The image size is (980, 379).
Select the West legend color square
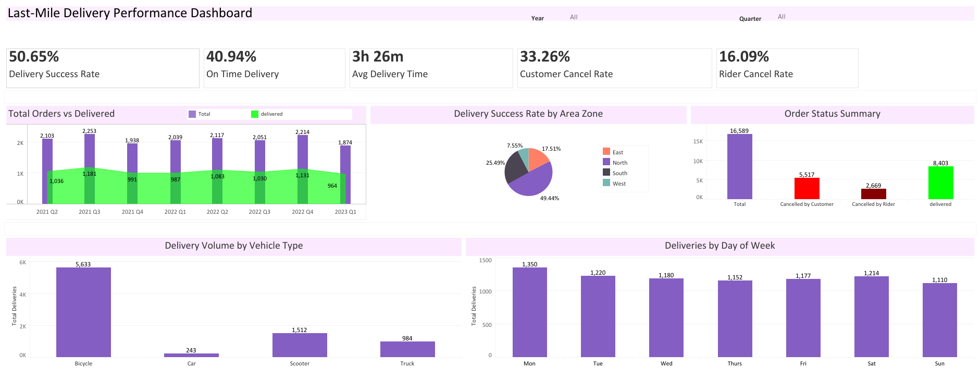click(x=606, y=183)
